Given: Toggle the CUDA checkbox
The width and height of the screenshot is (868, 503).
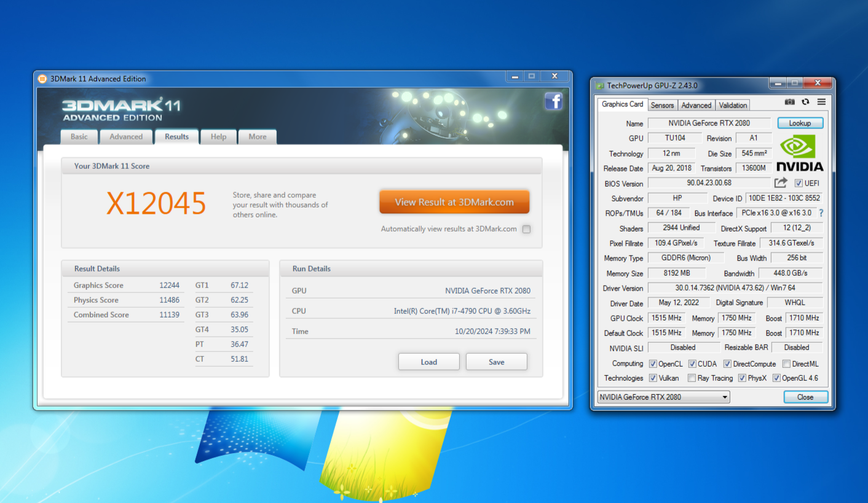Looking at the screenshot, I should (x=692, y=364).
